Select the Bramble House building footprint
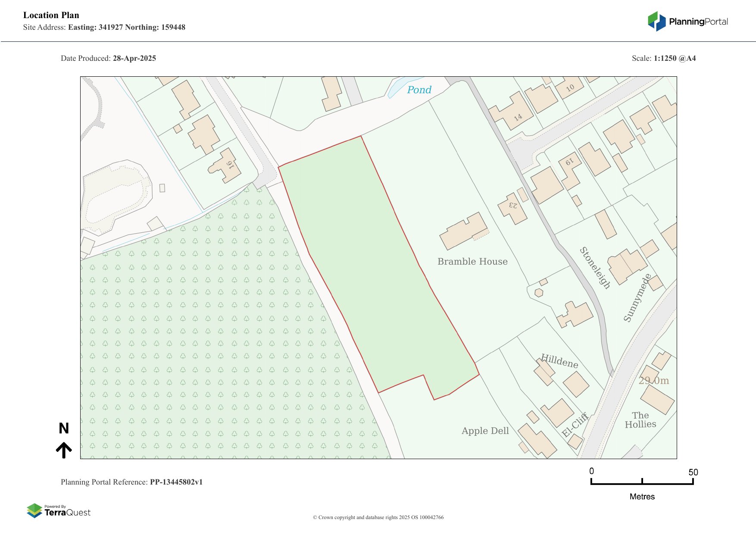Screen dimensions: 756x535 click(463, 231)
